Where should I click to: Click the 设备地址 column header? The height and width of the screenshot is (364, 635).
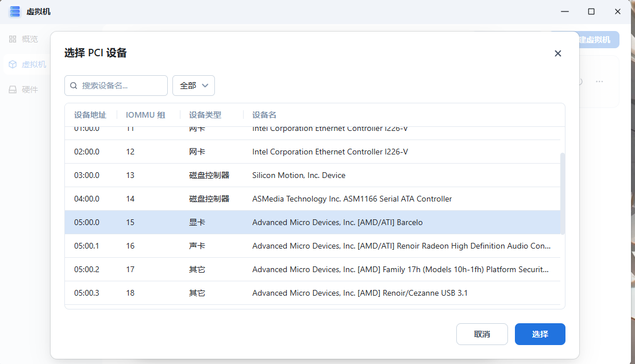(90, 115)
